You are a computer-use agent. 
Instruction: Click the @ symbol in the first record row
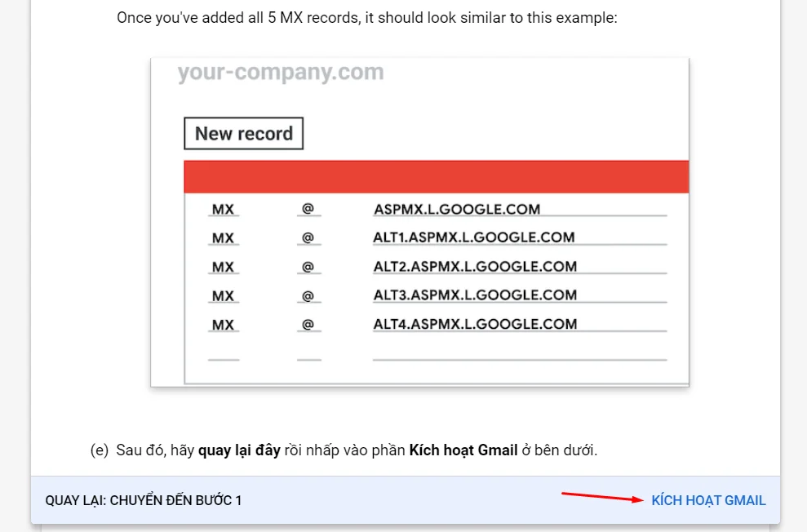308,208
